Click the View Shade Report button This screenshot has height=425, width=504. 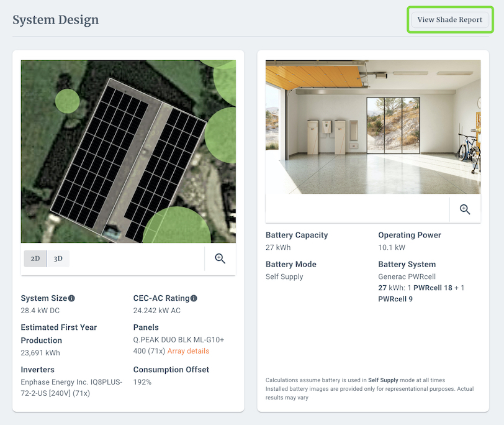pyautogui.click(x=450, y=19)
